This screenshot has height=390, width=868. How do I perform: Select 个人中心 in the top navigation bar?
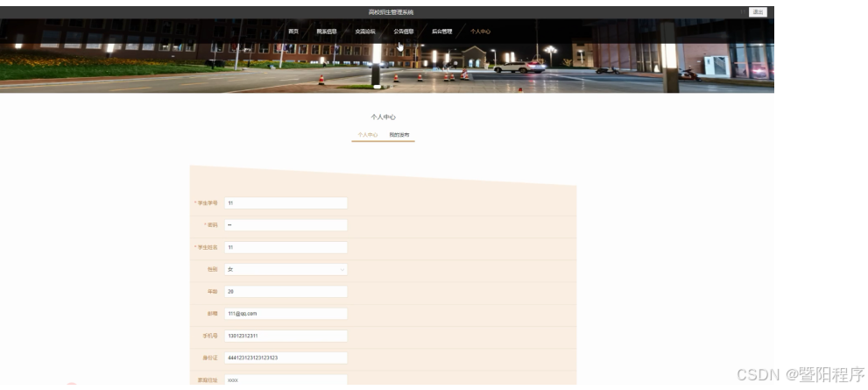pyautogui.click(x=480, y=32)
